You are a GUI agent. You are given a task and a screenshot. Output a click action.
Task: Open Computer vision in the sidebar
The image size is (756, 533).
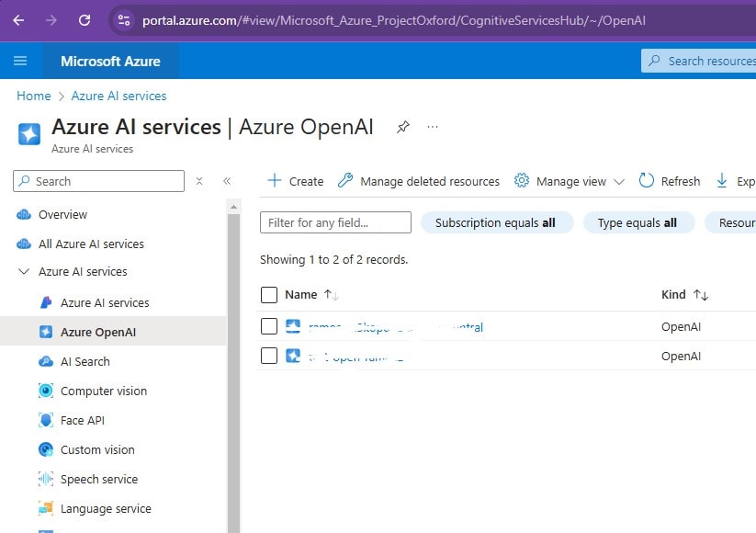[x=104, y=391]
